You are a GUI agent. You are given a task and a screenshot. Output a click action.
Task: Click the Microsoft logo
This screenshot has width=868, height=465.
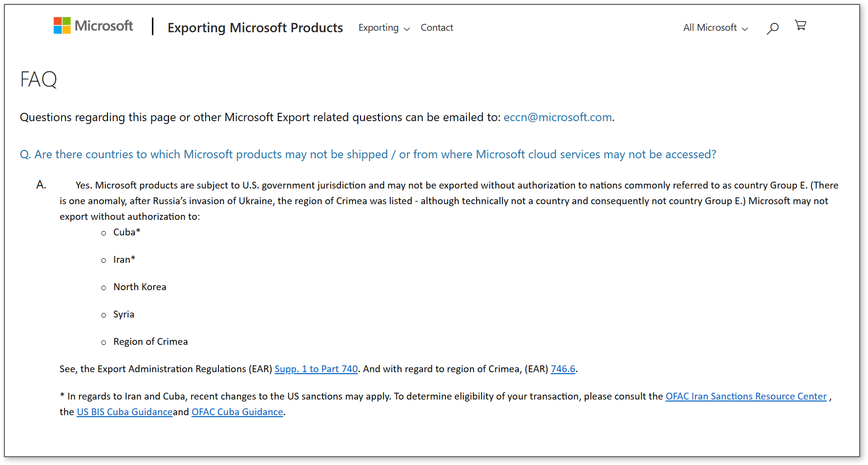tap(93, 26)
